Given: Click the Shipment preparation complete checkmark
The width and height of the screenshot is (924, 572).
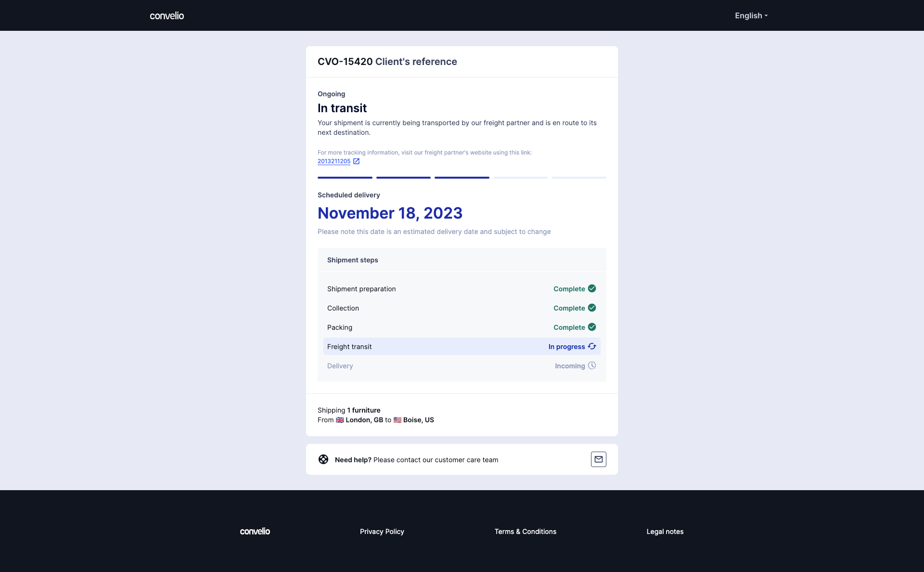Looking at the screenshot, I should click(x=592, y=288).
